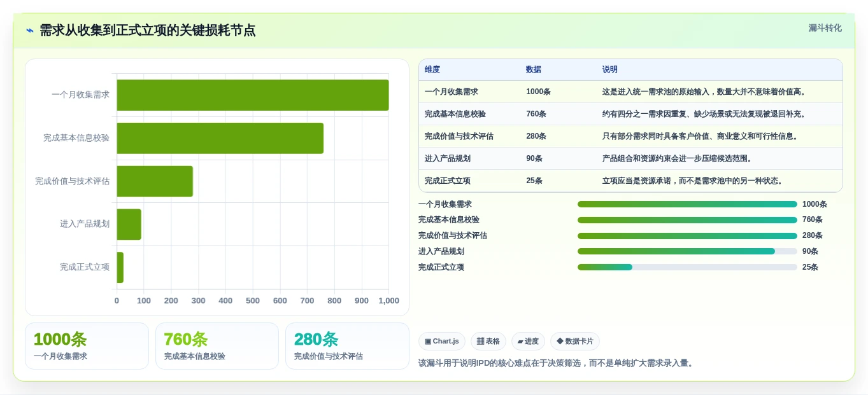Click the title 需求从收集到正式立项的关键损耗节点
Screen dimensions: 868x395
click(x=148, y=30)
